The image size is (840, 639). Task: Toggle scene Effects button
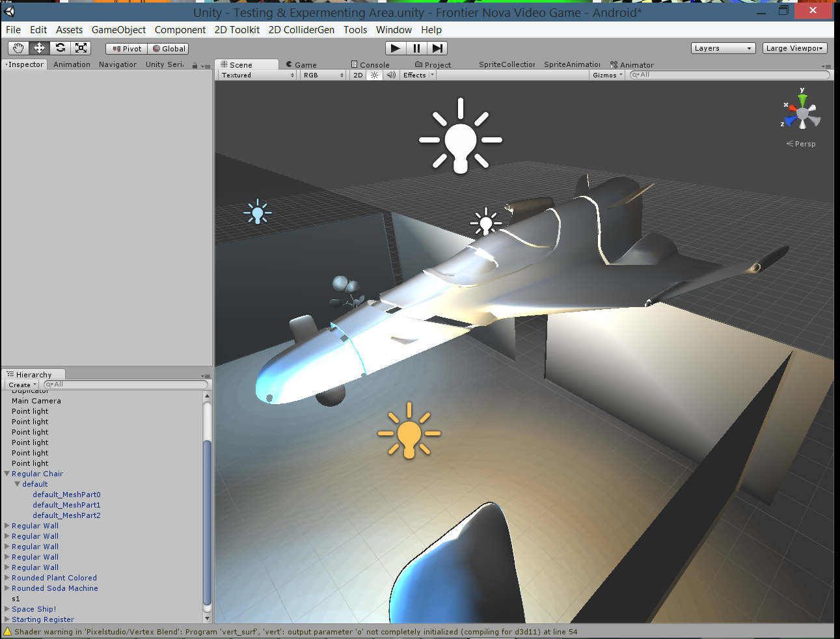[x=414, y=75]
